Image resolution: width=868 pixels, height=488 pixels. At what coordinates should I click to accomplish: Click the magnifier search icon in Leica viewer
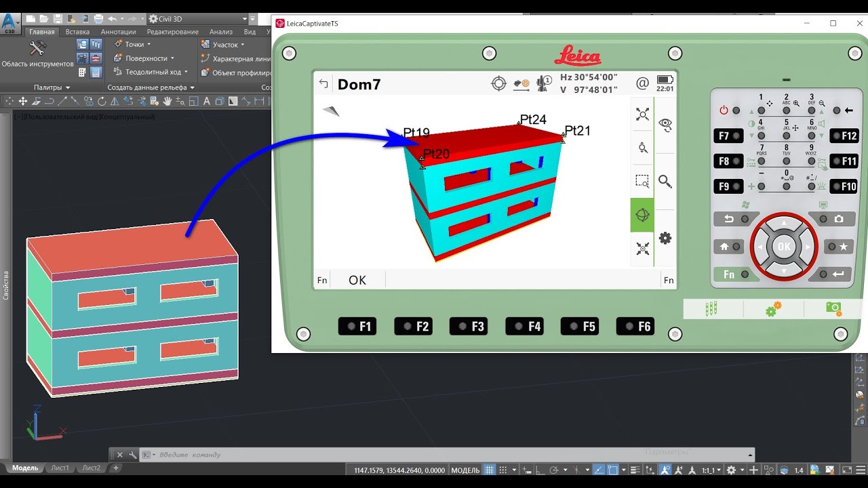click(665, 182)
